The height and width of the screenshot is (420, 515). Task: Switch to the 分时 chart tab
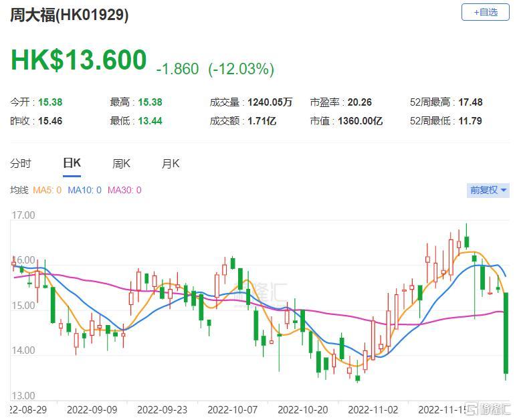pyautogui.click(x=20, y=163)
